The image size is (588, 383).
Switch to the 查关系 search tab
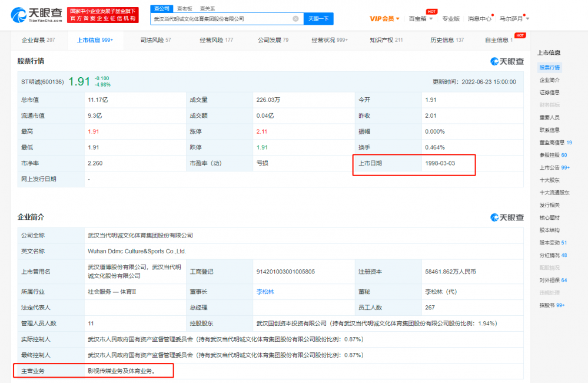[x=207, y=9]
